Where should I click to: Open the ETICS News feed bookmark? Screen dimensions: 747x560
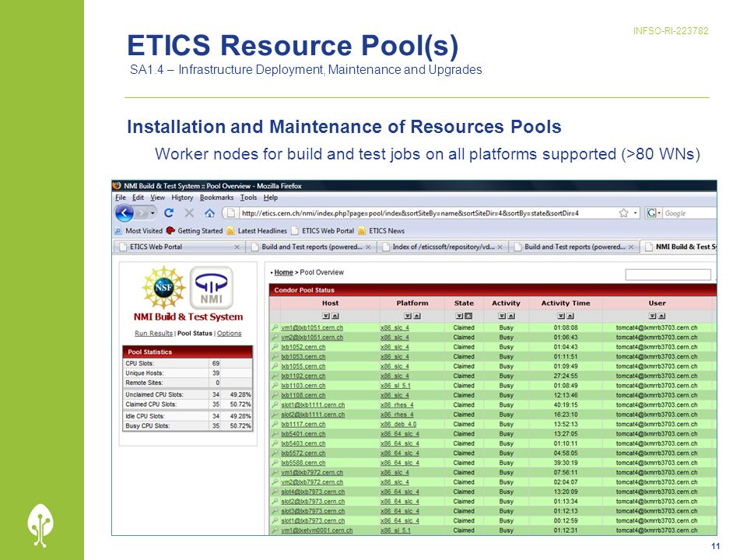(x=381, y=231)
